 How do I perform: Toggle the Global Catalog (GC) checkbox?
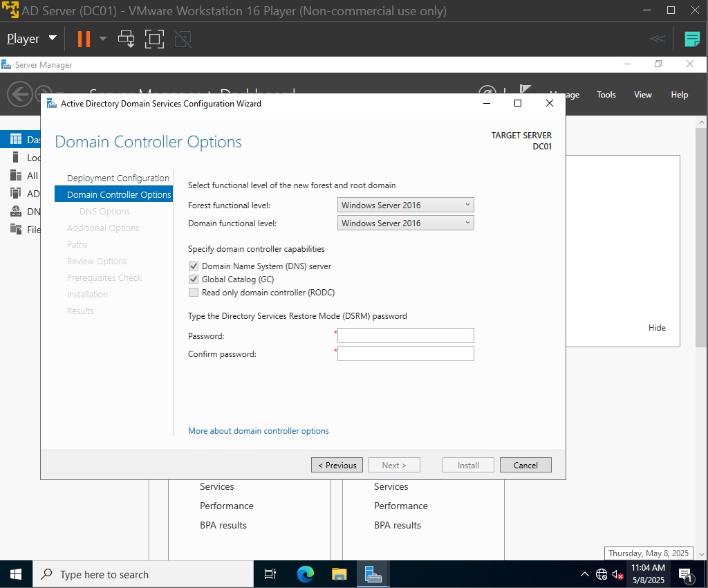click(x=194, y=279)
